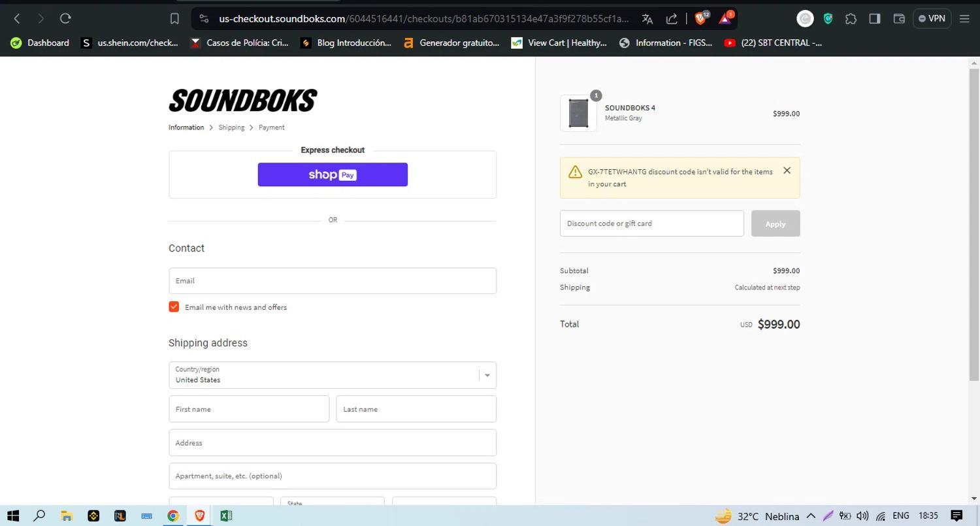Viewport: 980px width, 526px height.
Task: Open Brave Rewards triangle icon
Action: (726, 18)
